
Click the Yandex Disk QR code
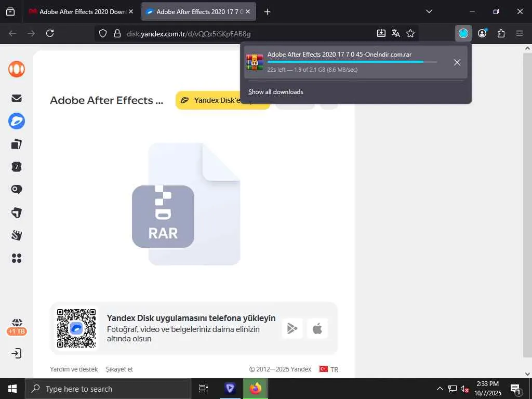(x=76, y=328)
